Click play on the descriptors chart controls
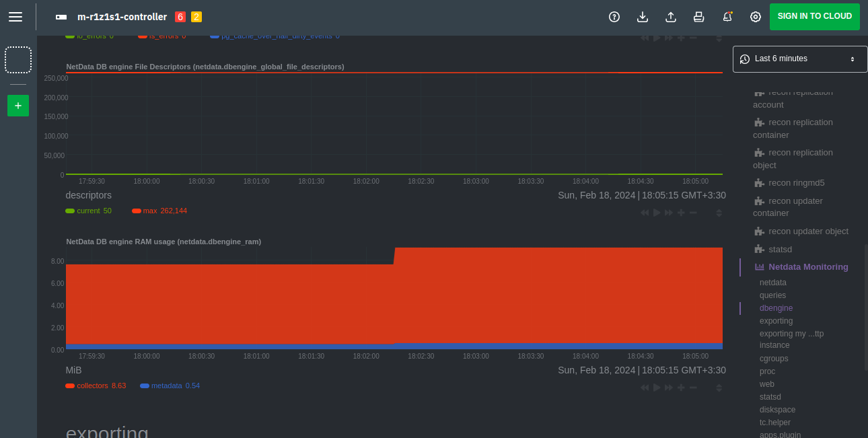 coord(657,213)
